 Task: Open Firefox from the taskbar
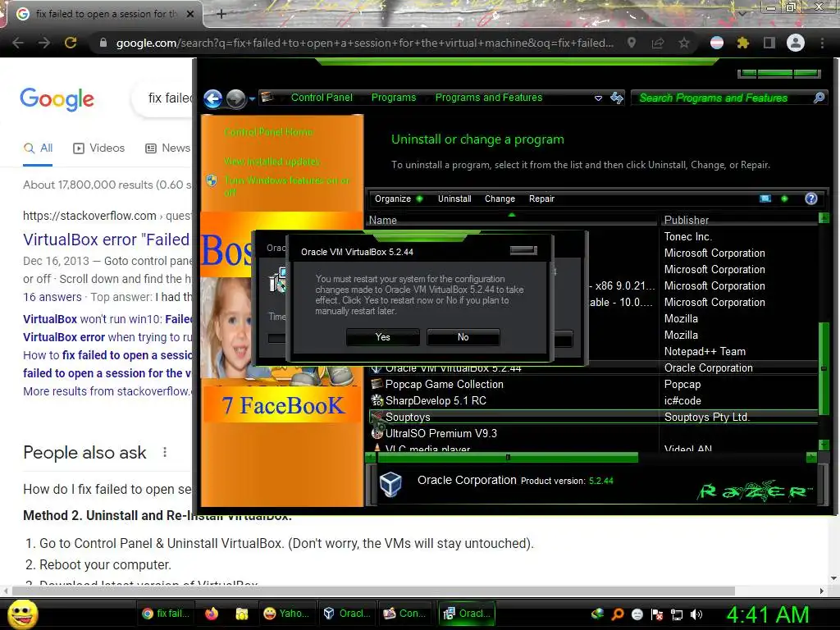pos(212,614)
